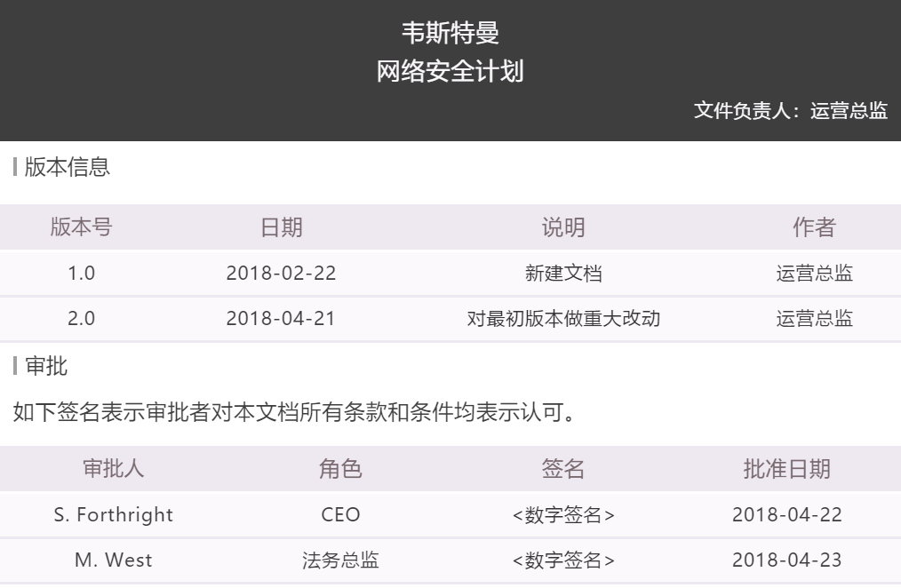
Task: Click the approval date 2018-04-23
Action: 786,561
